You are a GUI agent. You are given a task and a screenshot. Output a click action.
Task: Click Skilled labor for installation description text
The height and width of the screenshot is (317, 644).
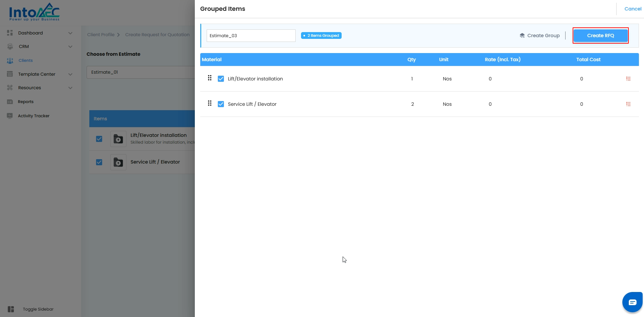tap(163, 142)
